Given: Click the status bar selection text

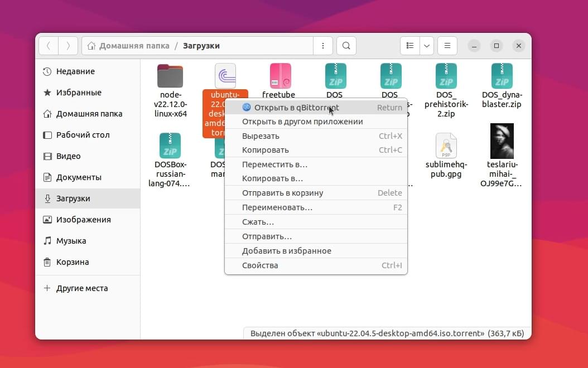Looking at the screenshot, I should point(387,333).
